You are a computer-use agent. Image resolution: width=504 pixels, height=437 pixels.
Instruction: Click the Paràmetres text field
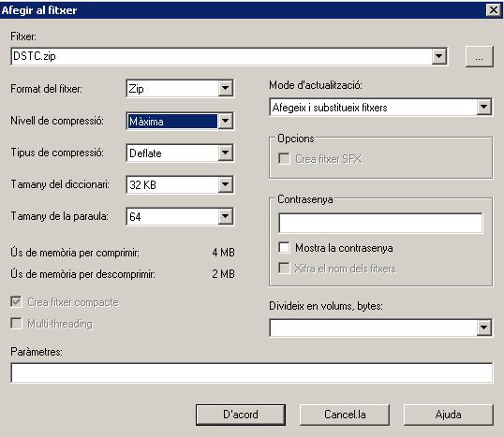pyautogui.click(x=252, y=372)
